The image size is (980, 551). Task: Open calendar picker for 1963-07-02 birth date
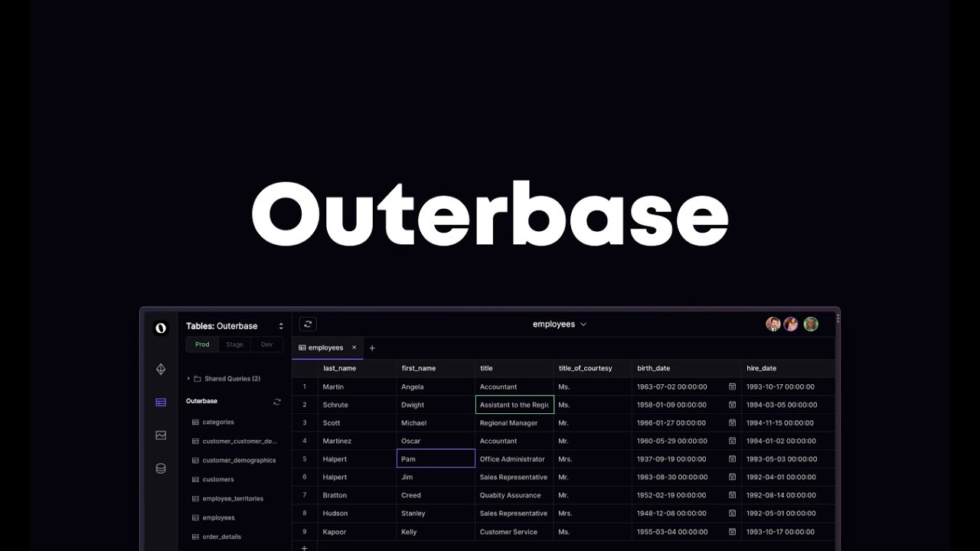[x=732, y=386]
